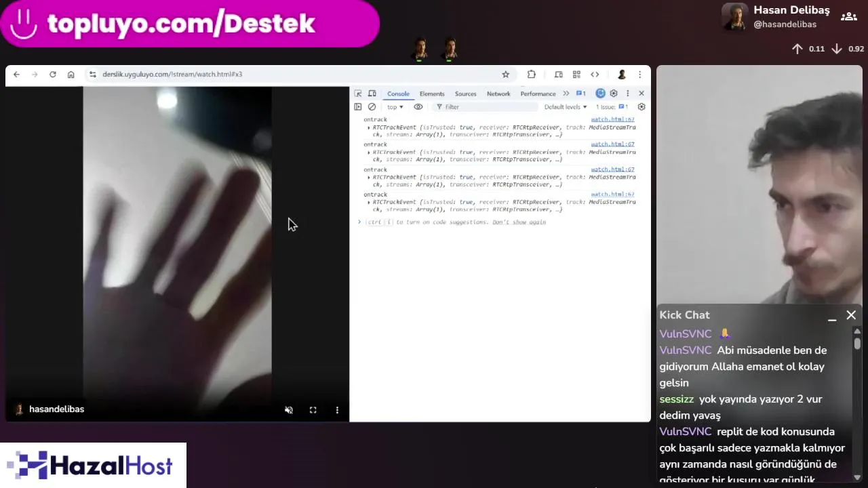The width and height of the screenshot is (868, 488).
Task: Open the blue AI assistance icon in DevTools
Action: tap(600, 94)
